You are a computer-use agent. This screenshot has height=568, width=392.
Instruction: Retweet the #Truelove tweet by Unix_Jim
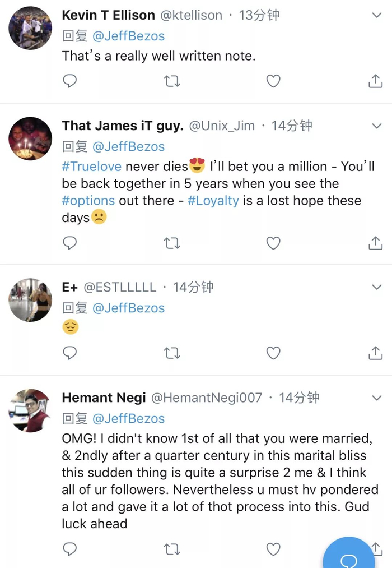[171, 243]
